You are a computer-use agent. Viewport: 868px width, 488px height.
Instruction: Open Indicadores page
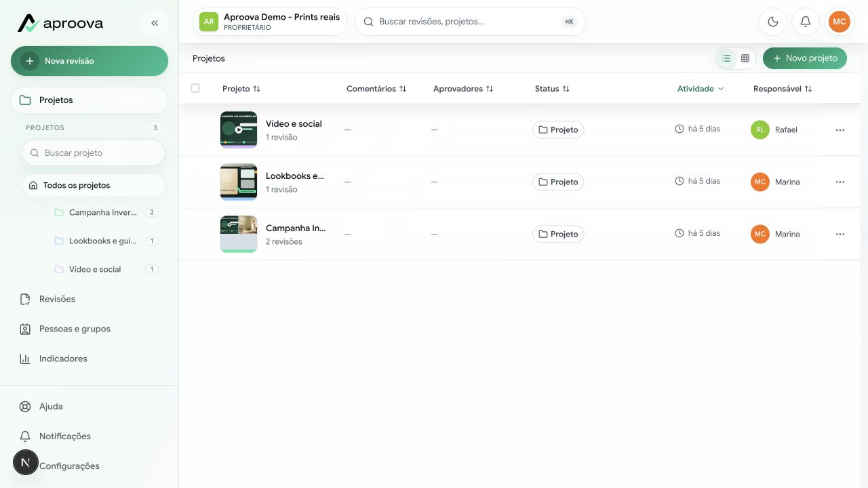point(90,359)
